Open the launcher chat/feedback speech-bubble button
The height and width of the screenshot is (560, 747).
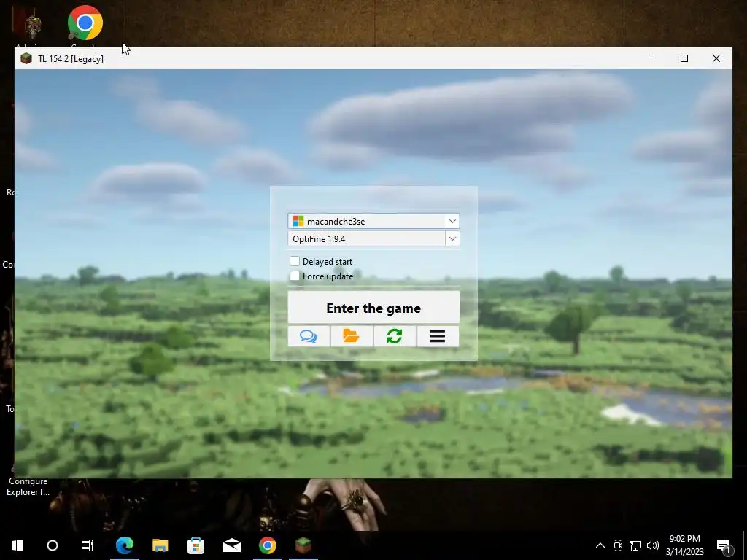tap(309, 336)
